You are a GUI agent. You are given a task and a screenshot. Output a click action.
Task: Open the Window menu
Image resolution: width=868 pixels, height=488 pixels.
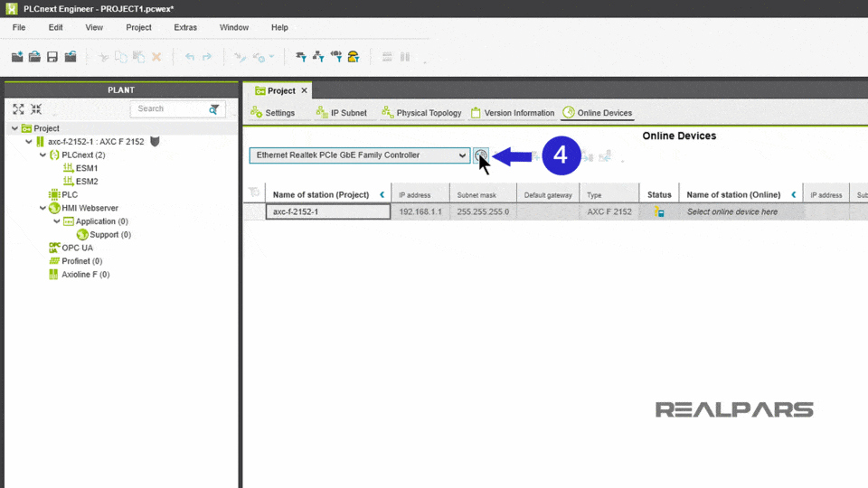point(234,27)
